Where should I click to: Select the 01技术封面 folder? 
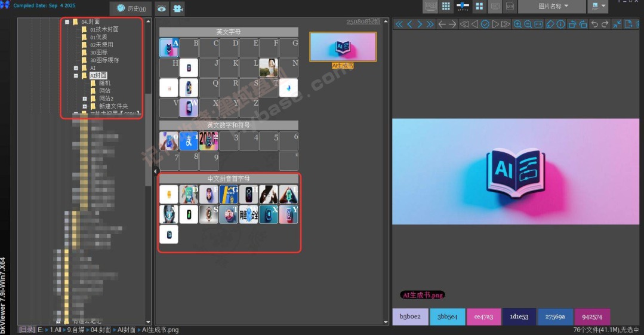[x=104, y=29]
